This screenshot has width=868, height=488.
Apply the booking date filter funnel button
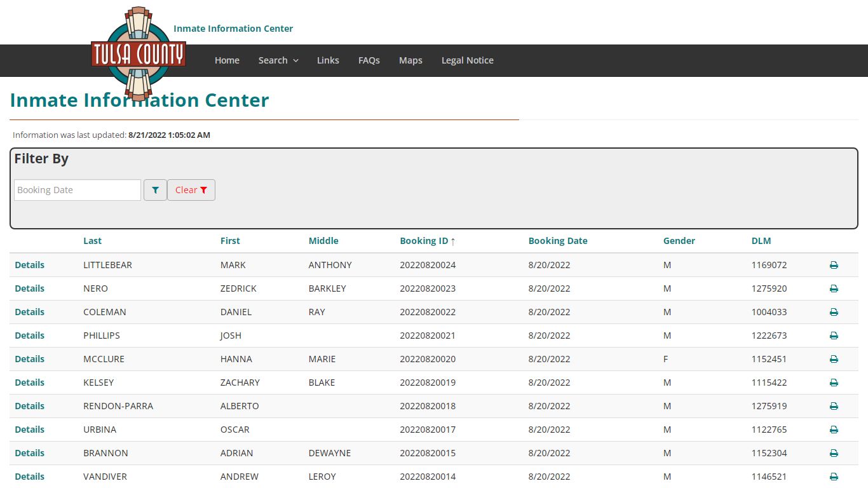click(155, 190)
